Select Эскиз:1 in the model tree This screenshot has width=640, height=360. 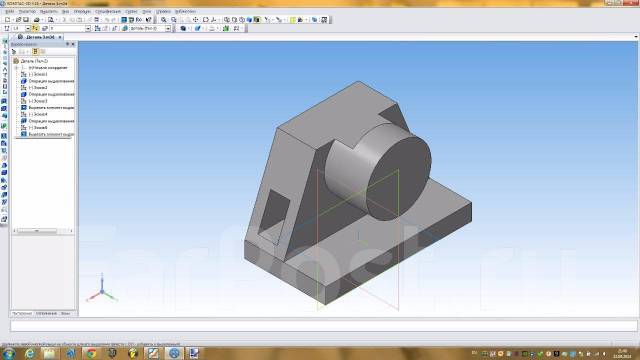coord(38,74)
